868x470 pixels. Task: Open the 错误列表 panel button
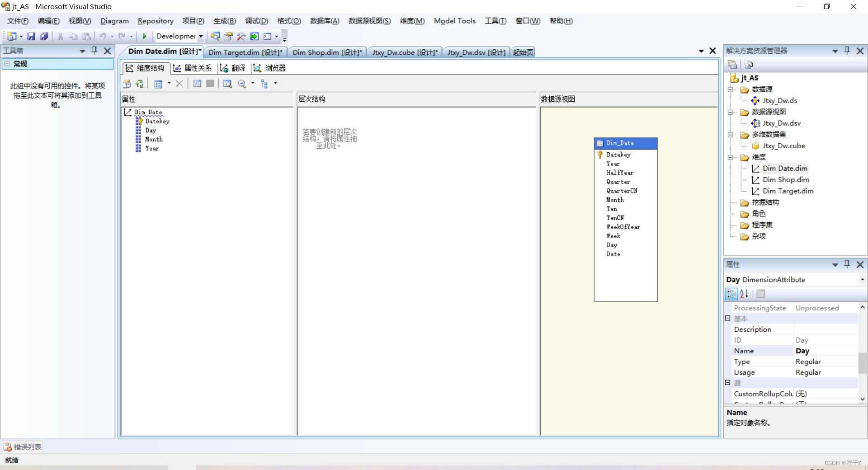[23, 447]
